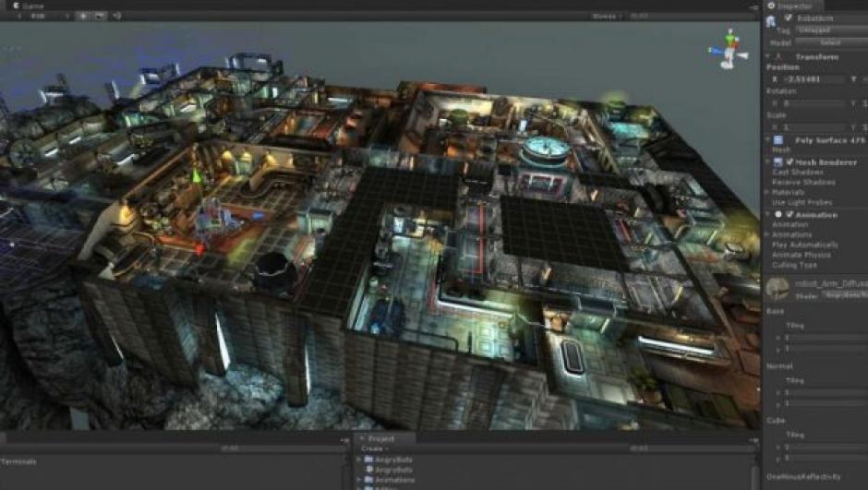Click the Play Automatically label
Screen dimensions: 868x490
(x=805, y=245)
